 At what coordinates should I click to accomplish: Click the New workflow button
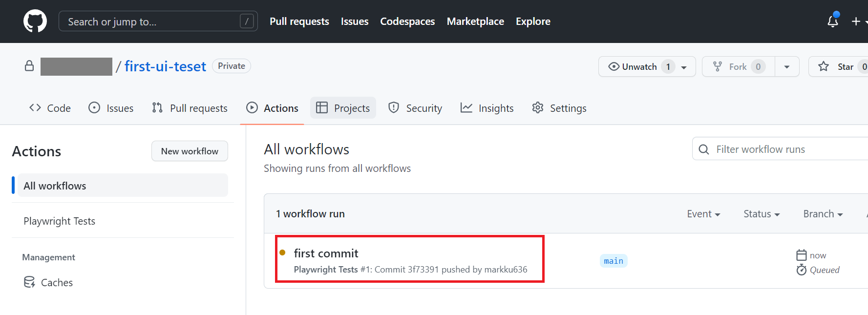pyautogui.click(x=190, y=151)
